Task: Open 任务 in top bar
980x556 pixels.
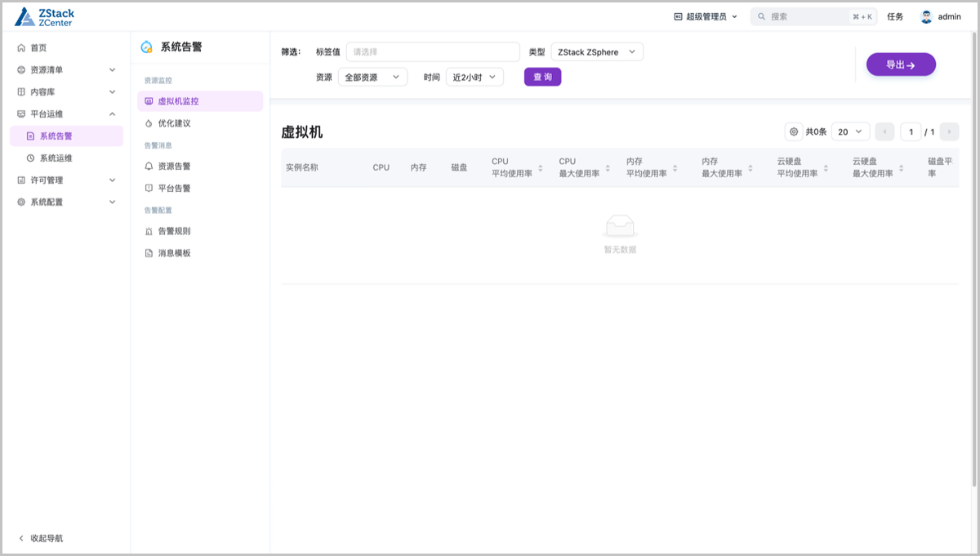Action: pos(895,16)
